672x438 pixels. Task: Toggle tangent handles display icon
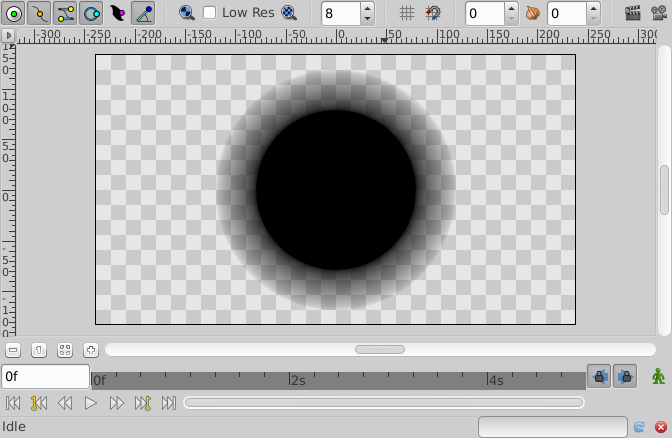(x=65, y=13)
